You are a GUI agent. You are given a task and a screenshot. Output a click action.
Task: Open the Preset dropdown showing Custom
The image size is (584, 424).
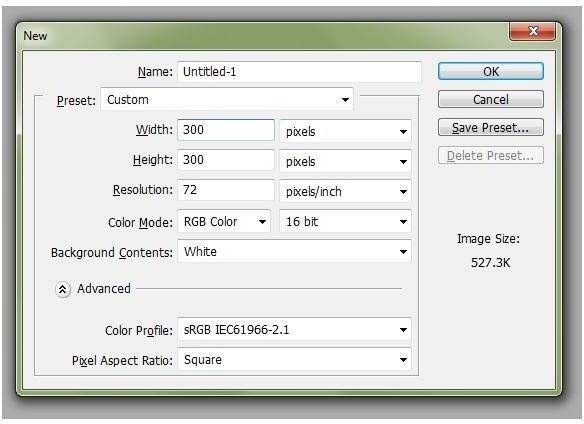(227, 99)
